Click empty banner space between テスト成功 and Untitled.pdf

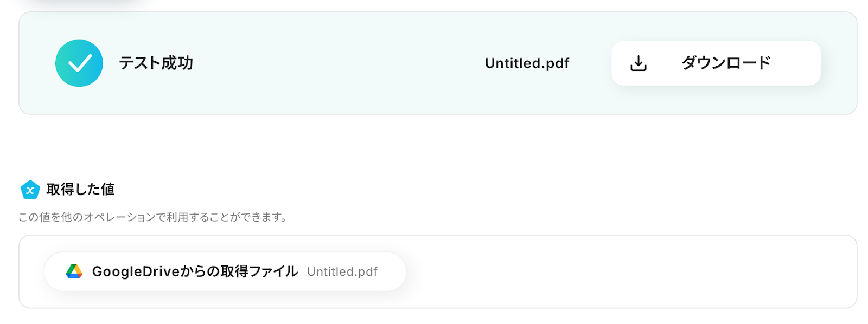coord(336,63)
